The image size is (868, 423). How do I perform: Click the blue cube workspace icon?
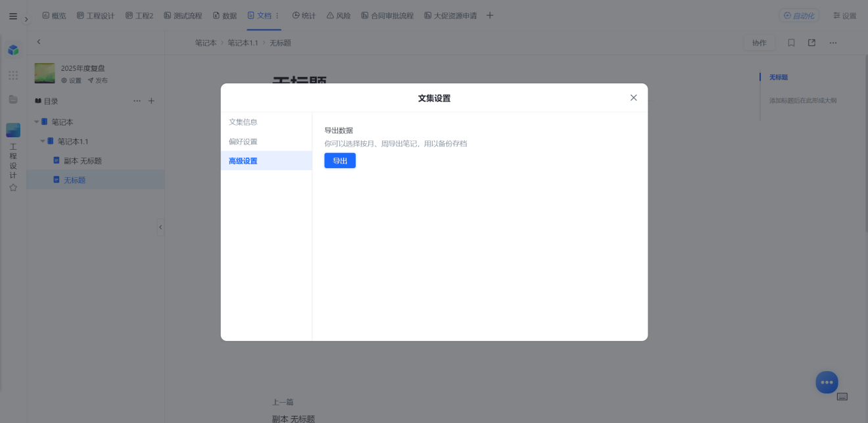click(x=13, y=50)
